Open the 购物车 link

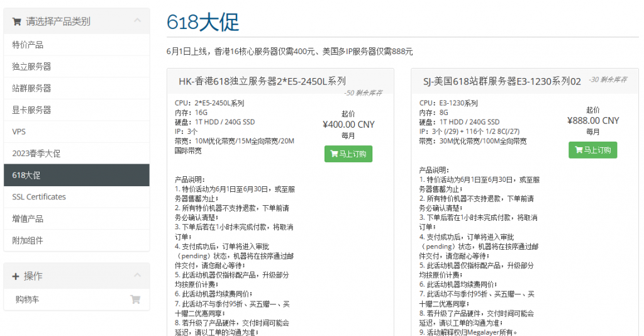[26, 300]
